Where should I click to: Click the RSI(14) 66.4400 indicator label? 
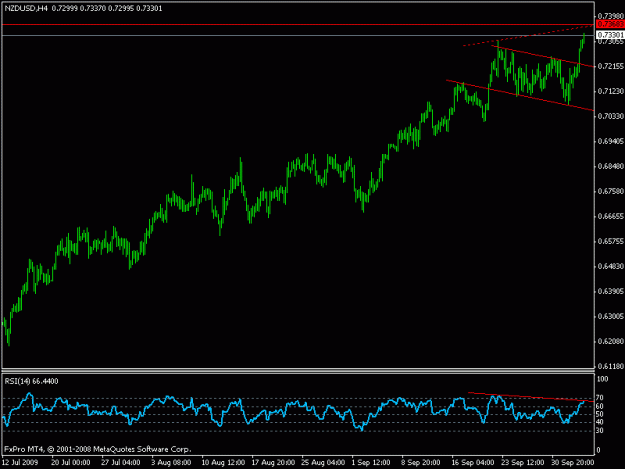click(31, 381)
